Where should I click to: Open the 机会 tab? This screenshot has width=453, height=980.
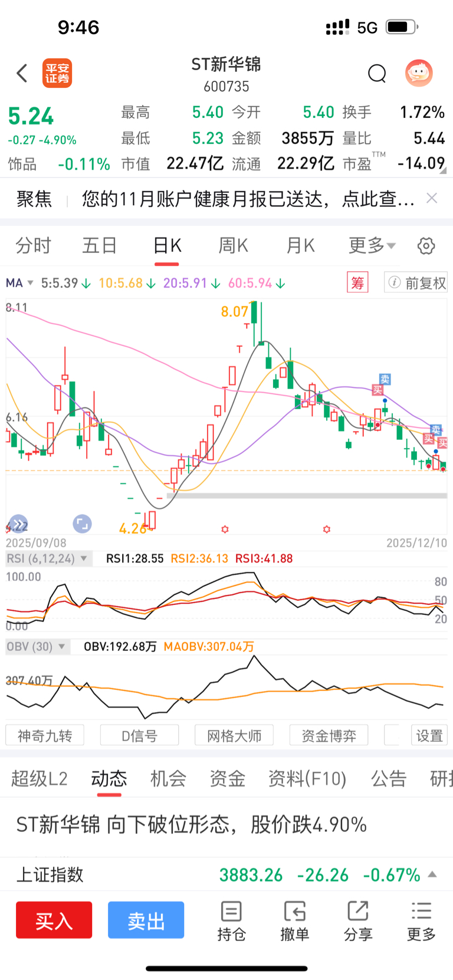[168, 778]
